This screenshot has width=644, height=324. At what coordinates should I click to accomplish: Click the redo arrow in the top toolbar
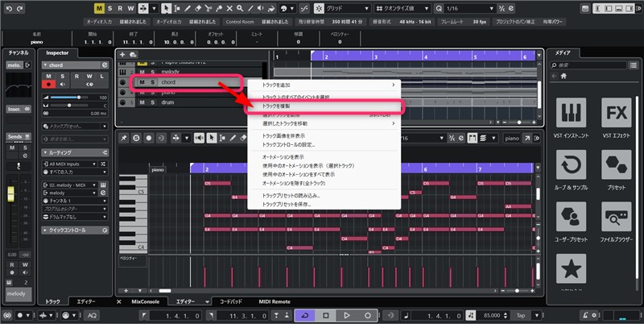click(19, 8)
